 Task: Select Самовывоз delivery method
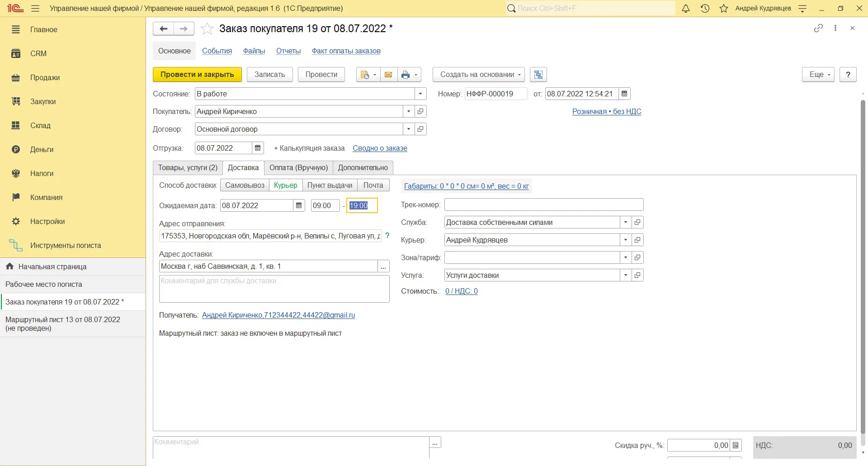click(x=245, y=185)
